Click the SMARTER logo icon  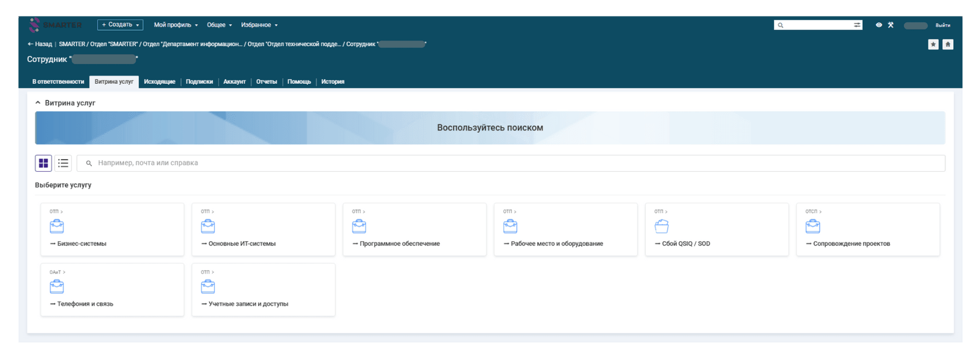point(34,25)
